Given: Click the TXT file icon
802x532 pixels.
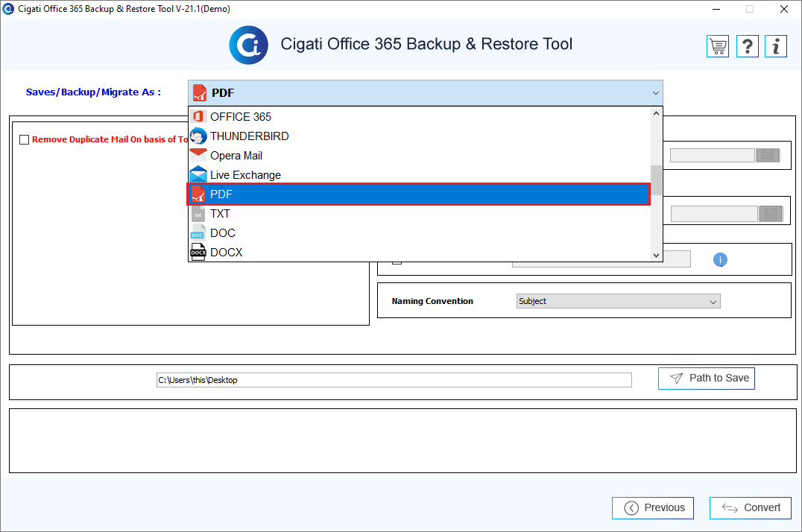Looking at the screenshot, I should pyautogui.click(x=198, y=214).
